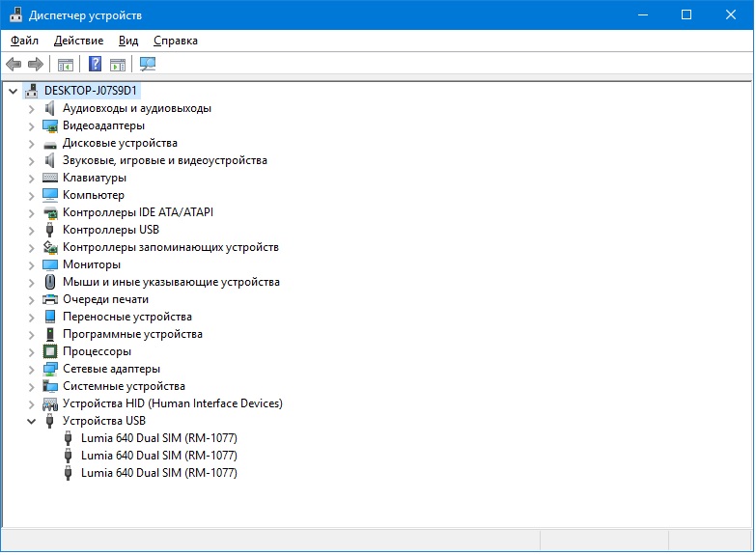Maximize the Диспетчер устройств window
The height and width of the screenshot is (555, 756).
click(x=686, y=14)
